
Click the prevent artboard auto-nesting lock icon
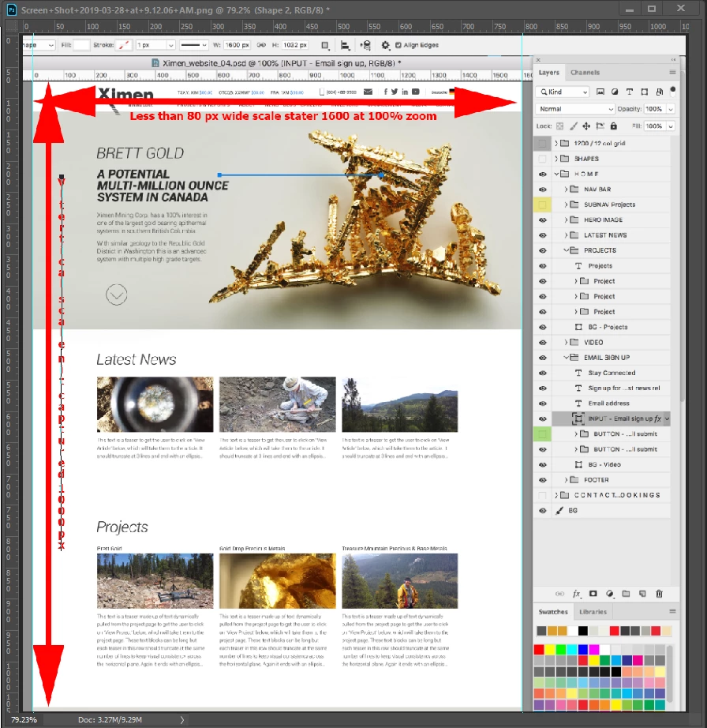pos(600,126)
